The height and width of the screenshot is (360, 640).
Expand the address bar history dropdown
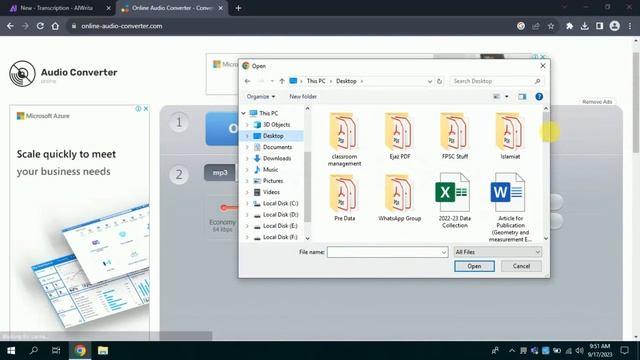(x=429, y=81)
